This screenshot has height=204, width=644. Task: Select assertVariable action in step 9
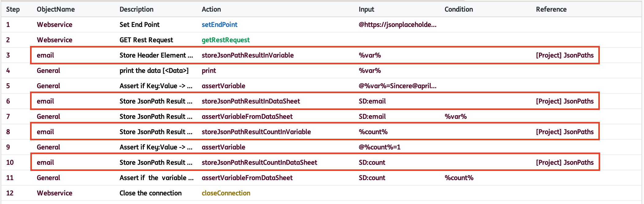pos(224,147)
